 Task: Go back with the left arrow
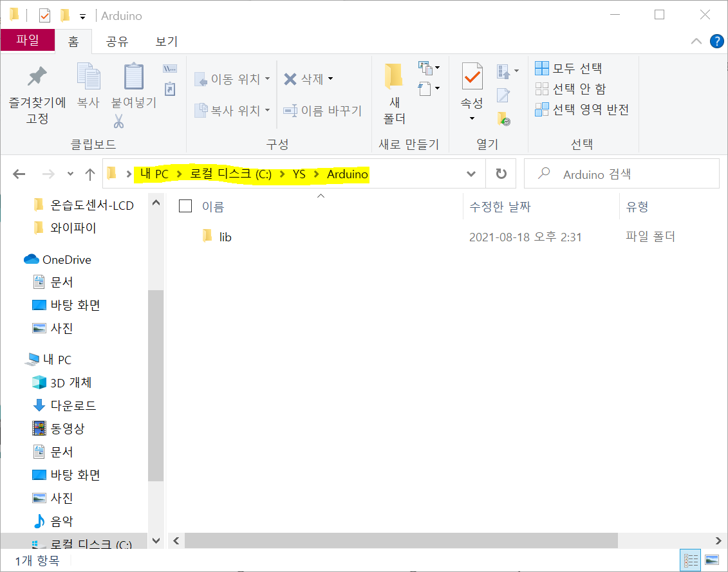tap(19, 174)
